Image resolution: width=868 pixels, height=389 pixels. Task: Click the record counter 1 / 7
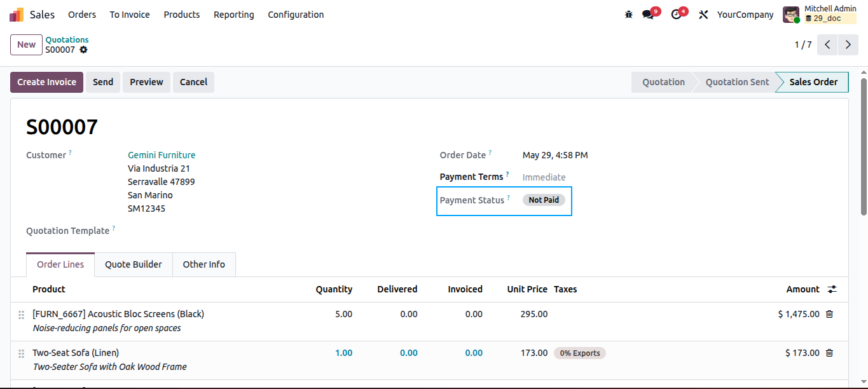click(803, 44)
